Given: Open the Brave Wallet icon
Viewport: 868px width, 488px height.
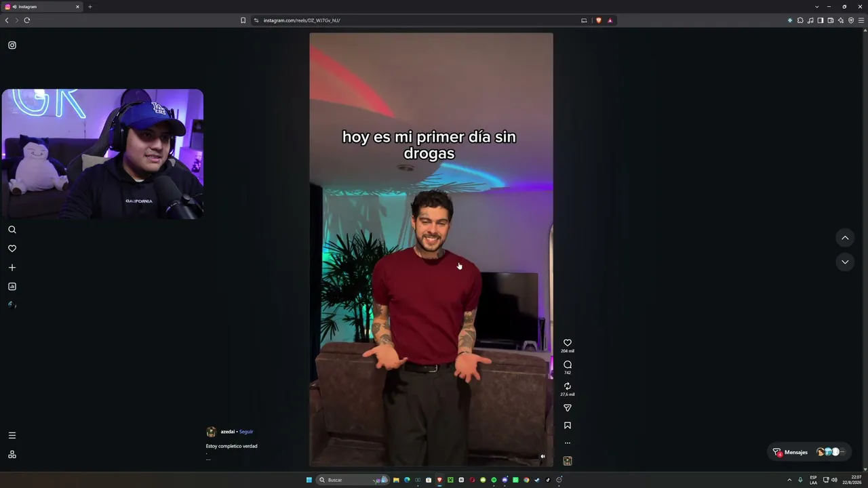Looking at the screenshot, I should (x=831, y=20).
